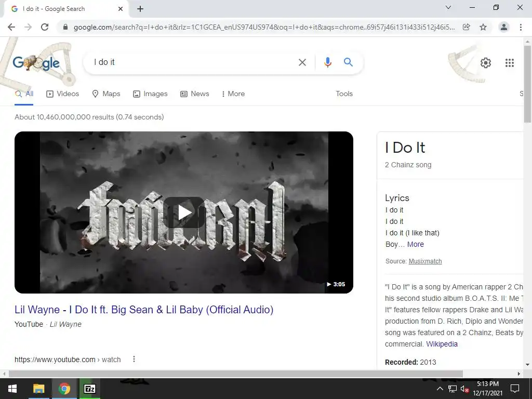Viewport: 532px width, 399px height.
Task: Show hidden system tray icons
Action: click(440, 389)
